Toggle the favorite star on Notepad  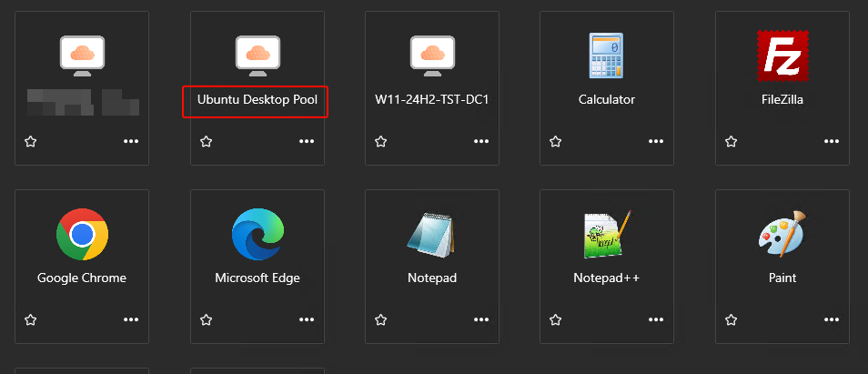coord(380,319)
